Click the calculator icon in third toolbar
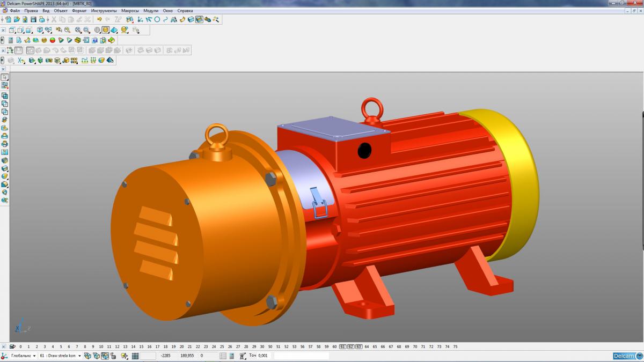Viewport: 644px width, 362px height. click(11, 40)
